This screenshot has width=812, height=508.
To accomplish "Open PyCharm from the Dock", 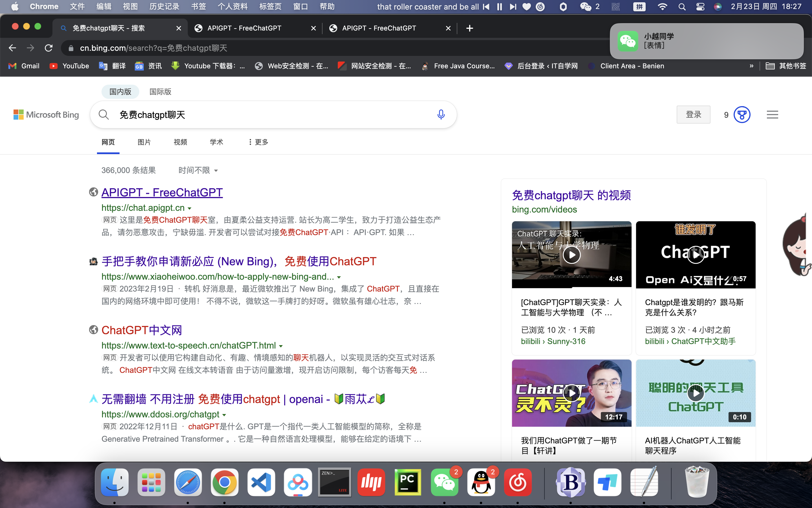I will pyautogui.click(x=408, y=483).
